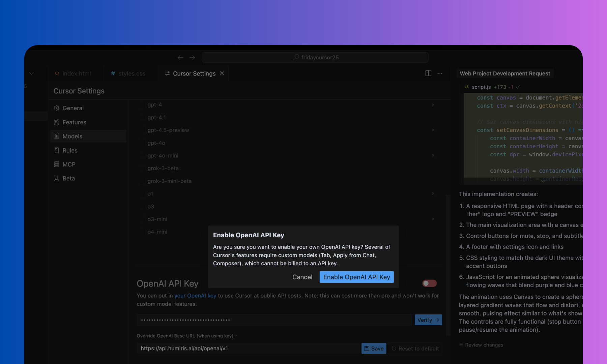This screenshot has height=364, width=607.
Task: Toggle the grok-3-mini-beta model checkbox
Action: (142, 181)
